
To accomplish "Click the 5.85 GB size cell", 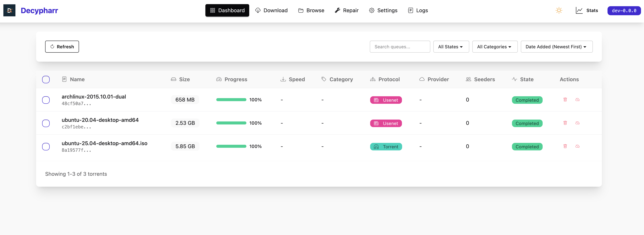I will (x=185, y=146).
